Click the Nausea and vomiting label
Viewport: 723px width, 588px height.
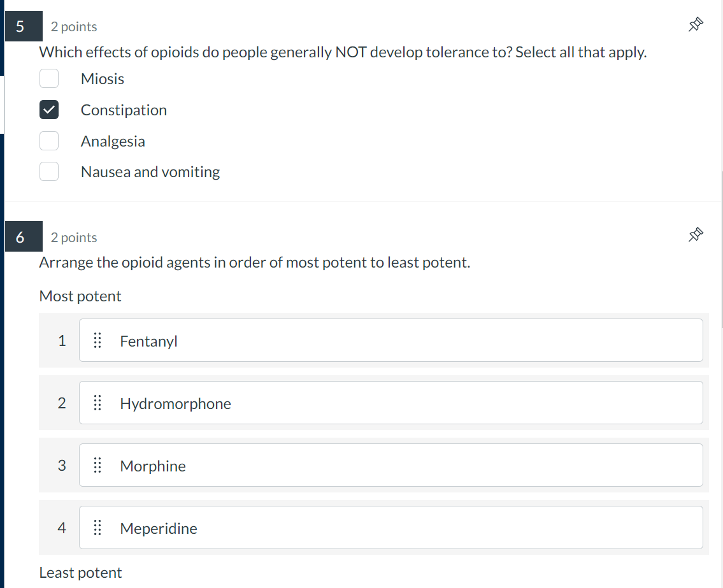point(150,172)
